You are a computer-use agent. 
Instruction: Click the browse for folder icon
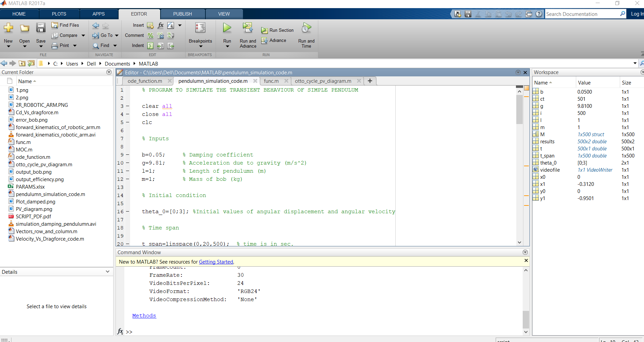[31, 63]
